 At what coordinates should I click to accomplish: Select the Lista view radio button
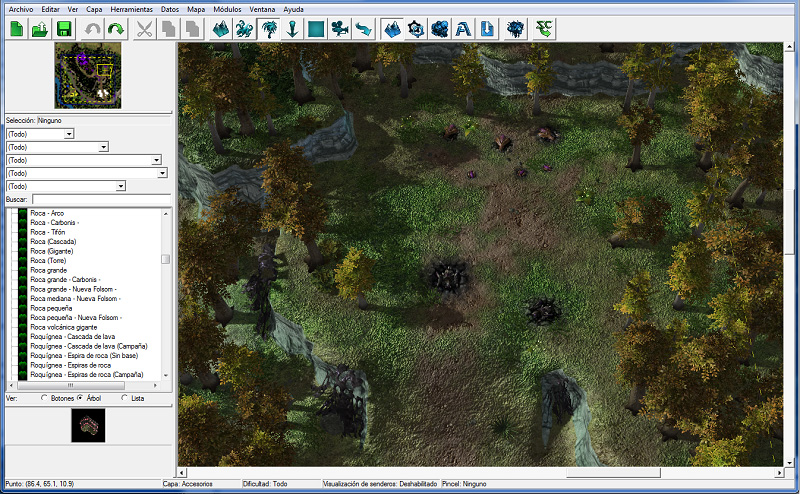(x=124, y=398)
